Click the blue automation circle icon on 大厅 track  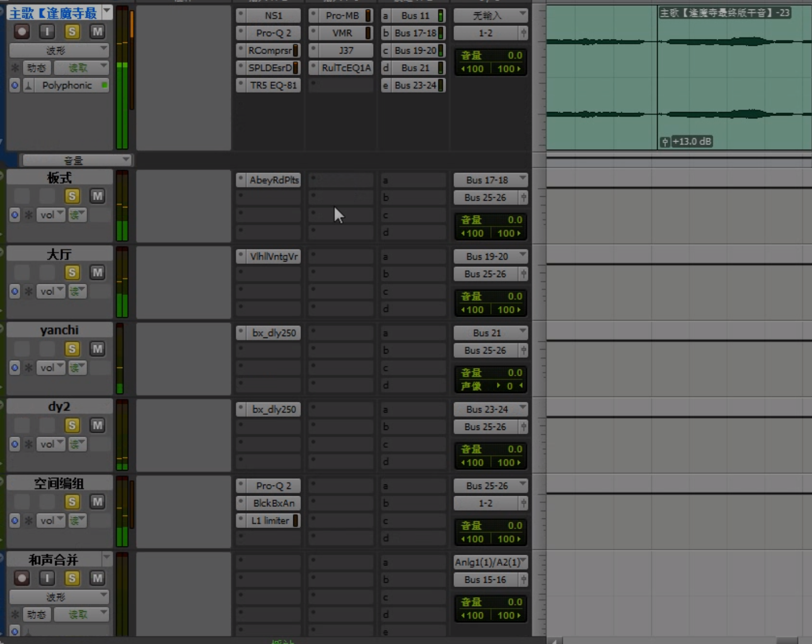coord(14,291)
